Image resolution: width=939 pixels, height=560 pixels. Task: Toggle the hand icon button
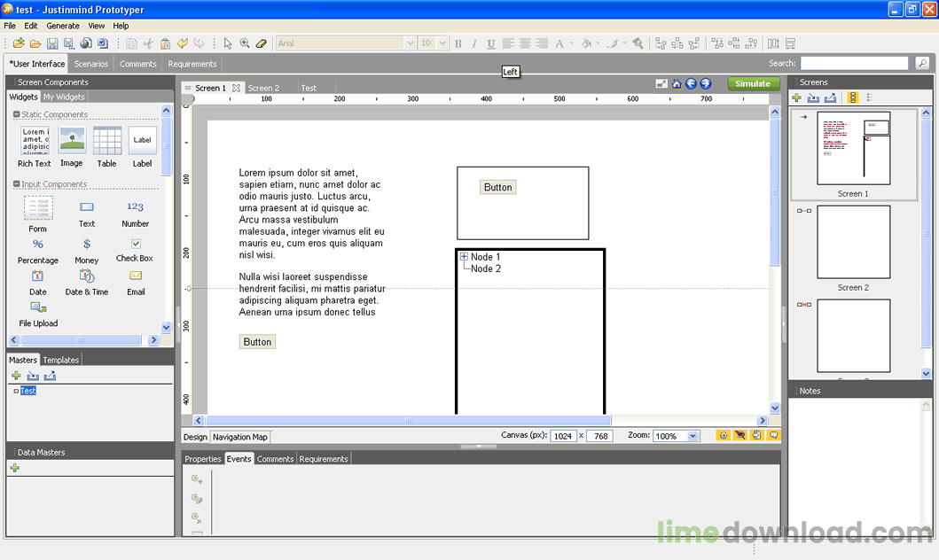pos(757,435)
